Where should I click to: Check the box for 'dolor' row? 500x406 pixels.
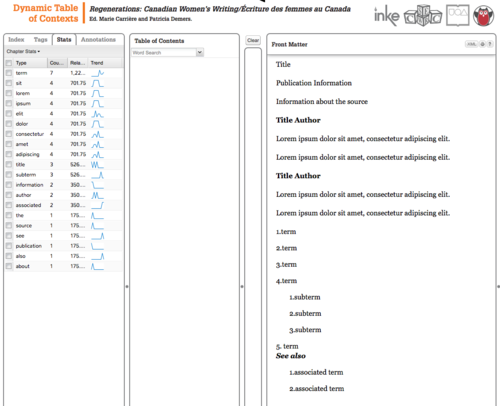click(x=9, y=124)
